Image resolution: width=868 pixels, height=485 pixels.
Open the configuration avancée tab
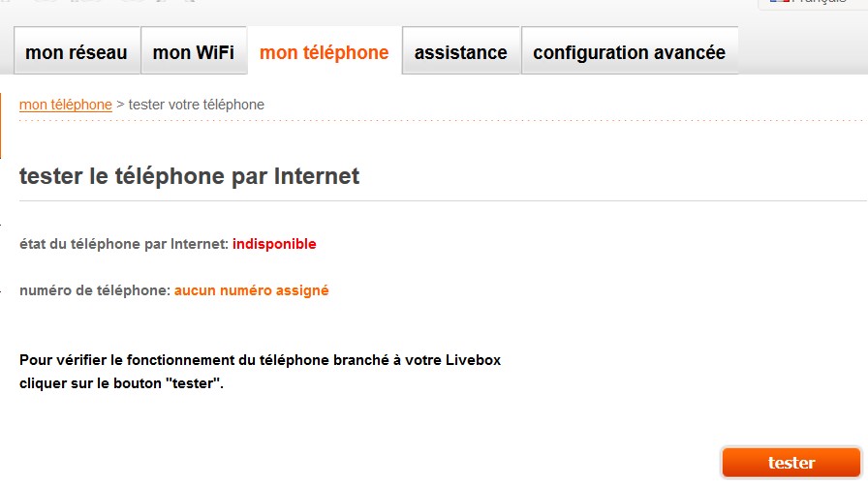[629, 52]
